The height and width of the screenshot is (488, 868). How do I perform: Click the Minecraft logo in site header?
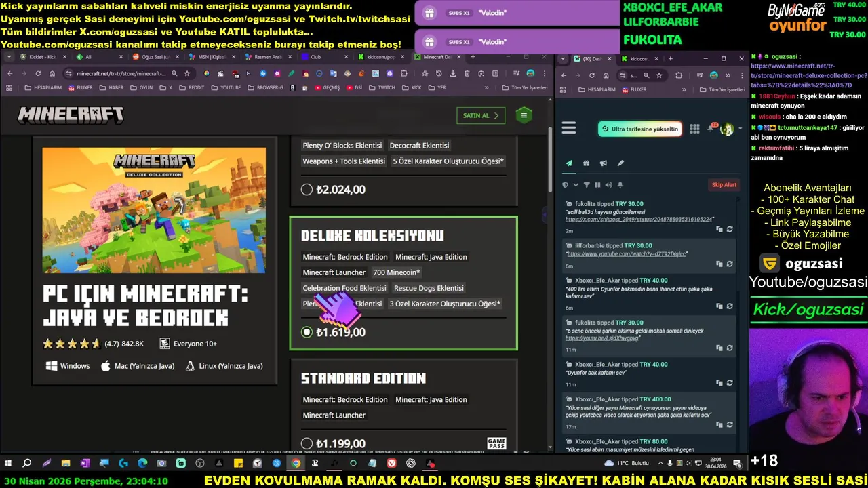71,115
